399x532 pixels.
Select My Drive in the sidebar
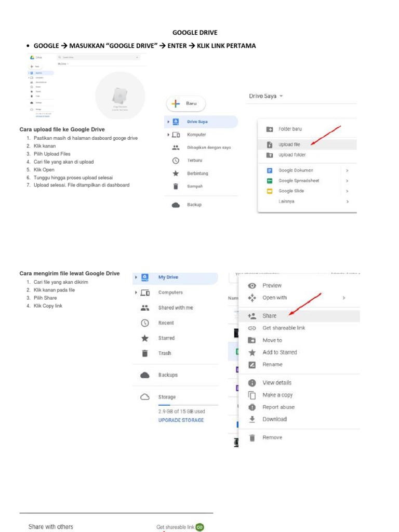[x=176, y=277]
